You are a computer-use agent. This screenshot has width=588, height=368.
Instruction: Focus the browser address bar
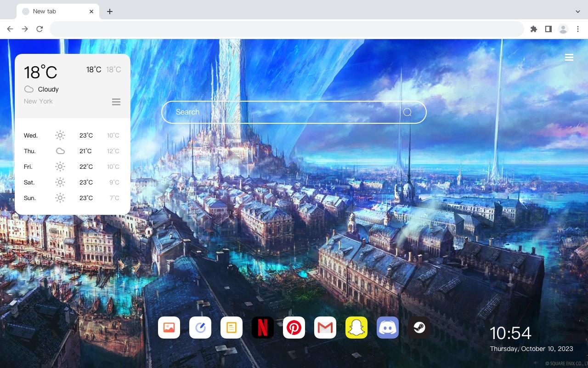[287, 29]
